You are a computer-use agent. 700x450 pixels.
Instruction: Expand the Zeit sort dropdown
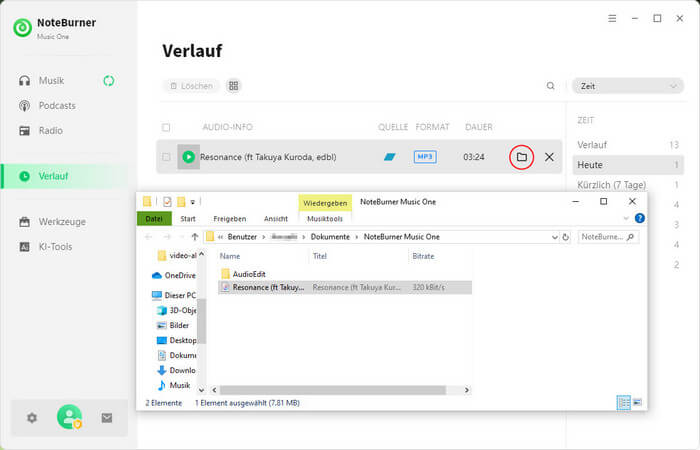[627, 86]
